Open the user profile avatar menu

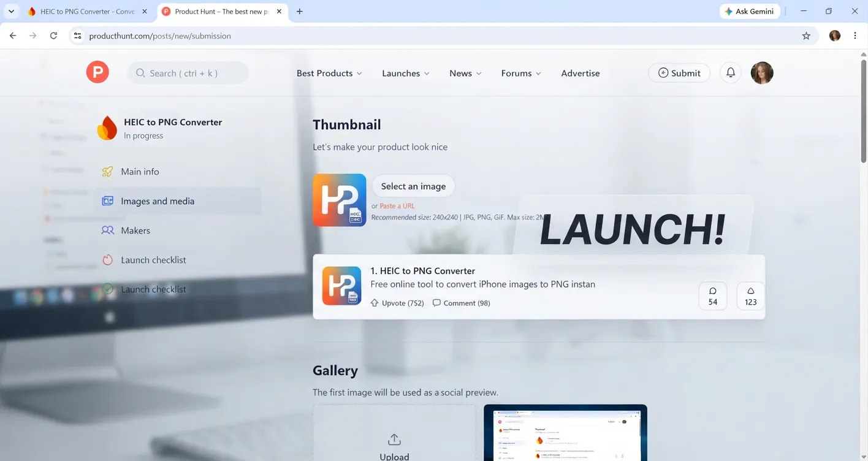pyautogui.click(x=762, y=73)
